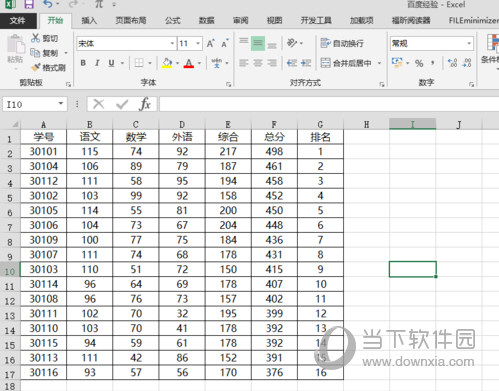Open the File (文件) tab
499x391 pixels.
[x=18, y=21]
